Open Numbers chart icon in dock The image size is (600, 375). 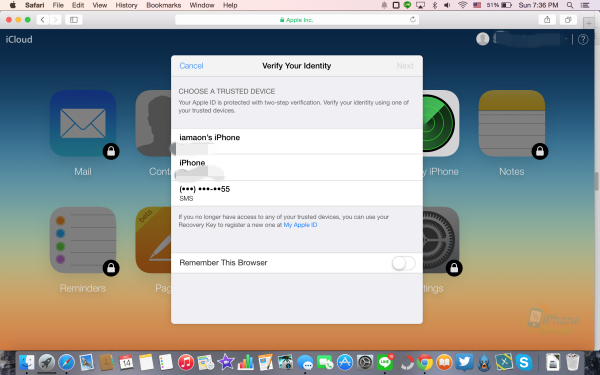[x=245, y=362]
